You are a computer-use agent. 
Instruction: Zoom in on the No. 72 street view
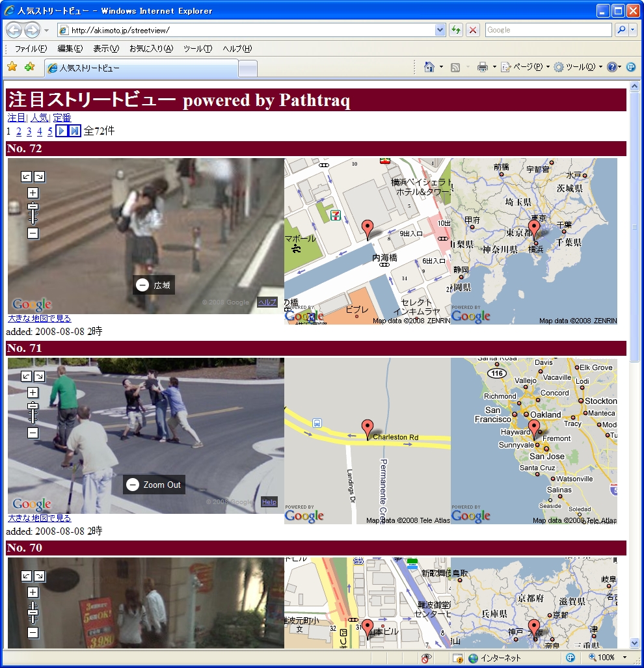pos(33,193)
